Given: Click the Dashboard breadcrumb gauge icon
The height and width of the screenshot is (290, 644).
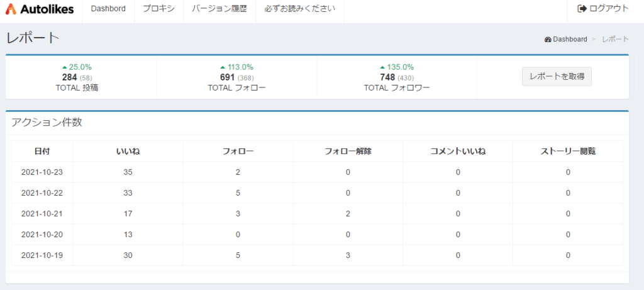Looking at the screenshot, I should [x=548, y=40].
